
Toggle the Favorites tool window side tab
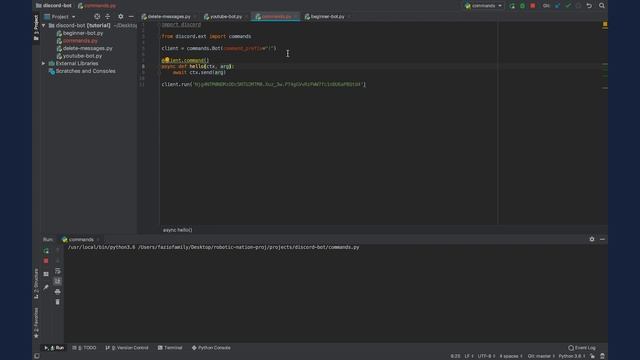click(x=36, y=323)
